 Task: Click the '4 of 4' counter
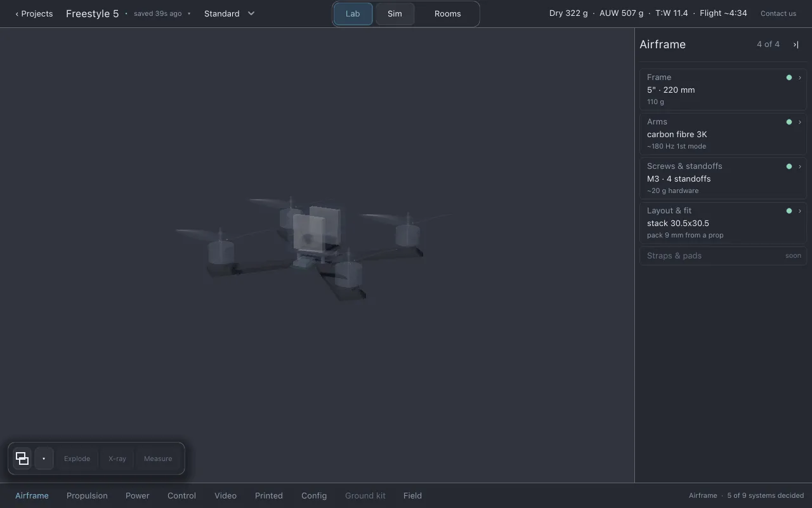point(768,44)
